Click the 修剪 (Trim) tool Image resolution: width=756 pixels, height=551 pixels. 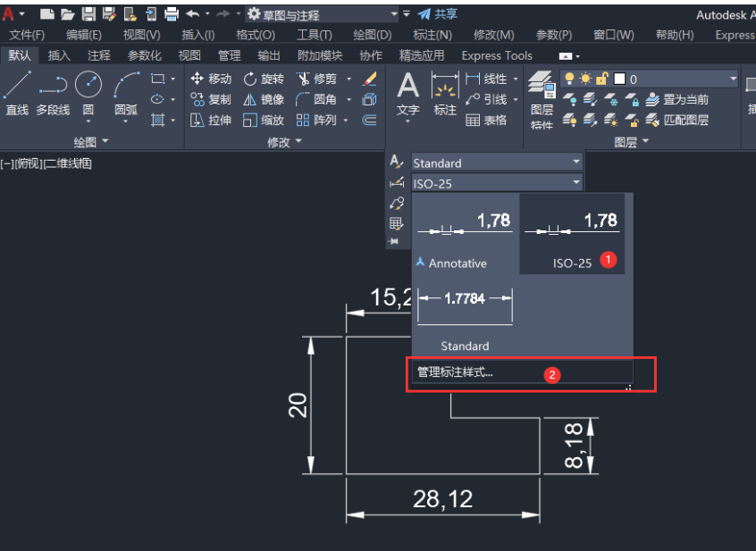point(316,79)
